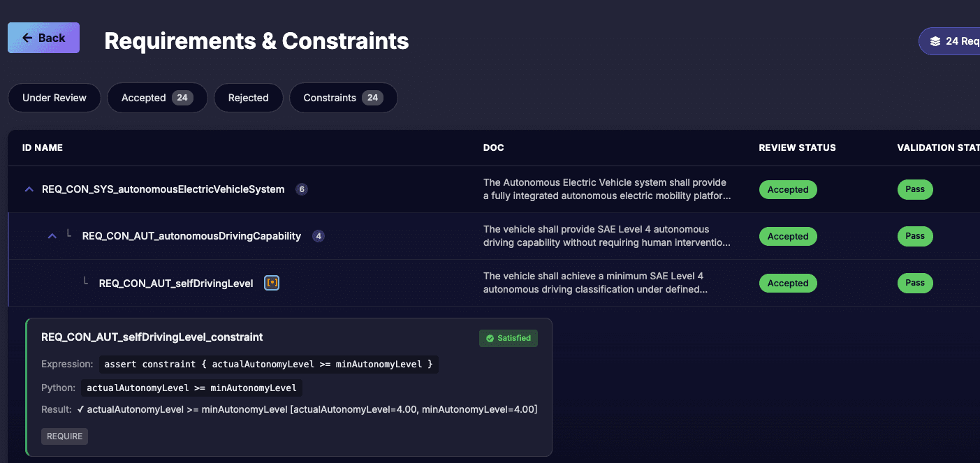Click the Back button

tap(43, 37)
